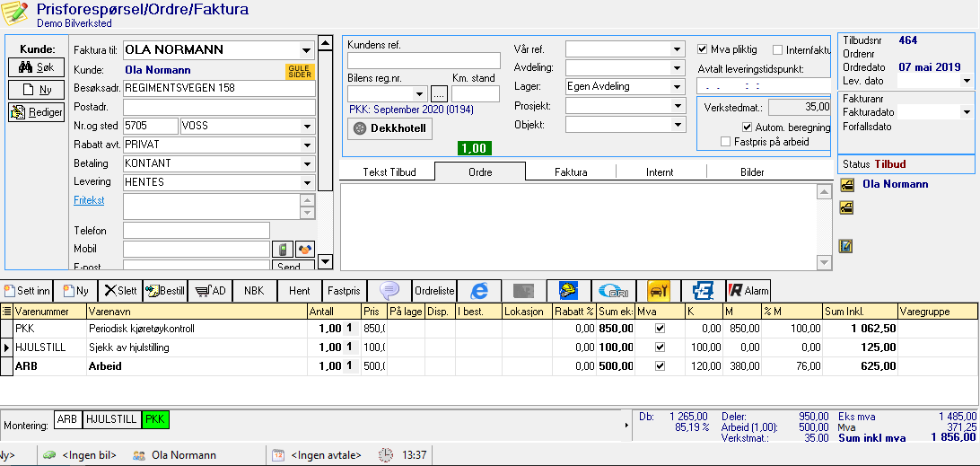The width and height of the screenshot is (980, 466).
Task: Click the Gule Sider yellow pages icon
Action: [299, 72]
